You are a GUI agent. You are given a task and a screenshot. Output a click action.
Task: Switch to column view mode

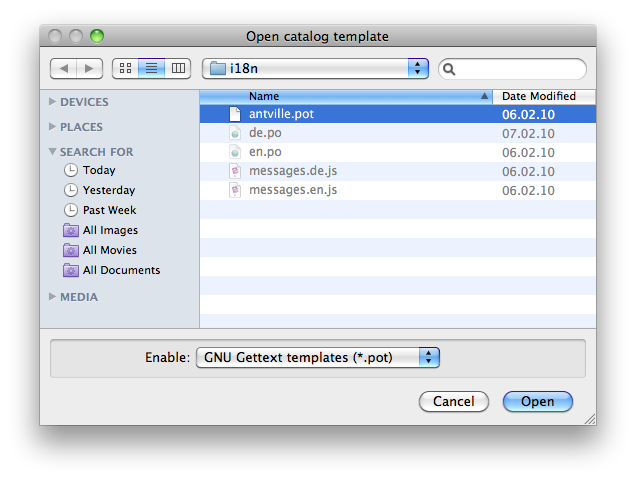178,68
